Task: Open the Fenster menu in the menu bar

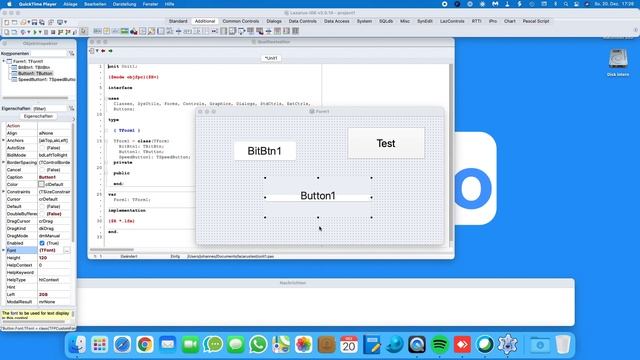Action: 150,4
